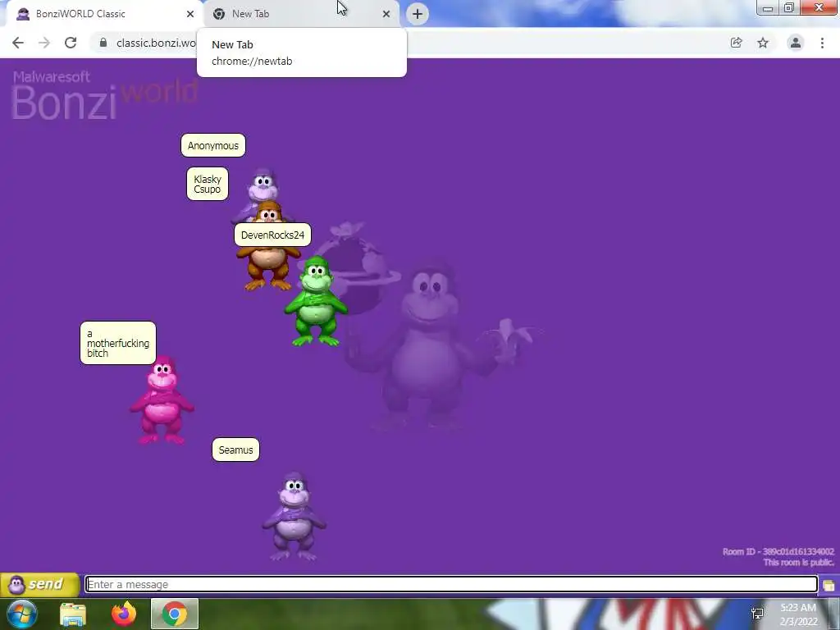Screen dimensions: 840x630
Task: Click Chrome taskbar button
Action: coord(175,614)
